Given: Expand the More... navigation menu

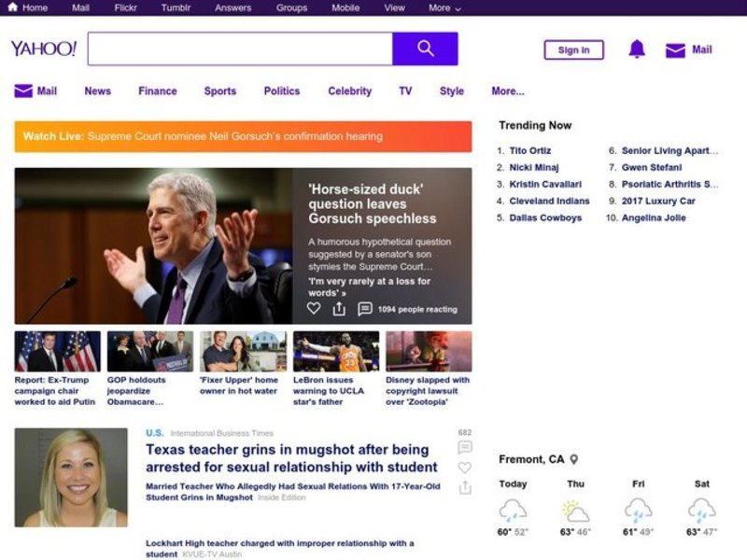Looking at the screenshot, I should (507, 91).
